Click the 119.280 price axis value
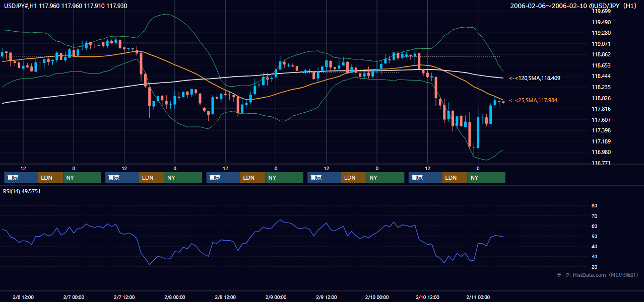Viewport: 644px width, 302px height. click(x=601, y=33)
